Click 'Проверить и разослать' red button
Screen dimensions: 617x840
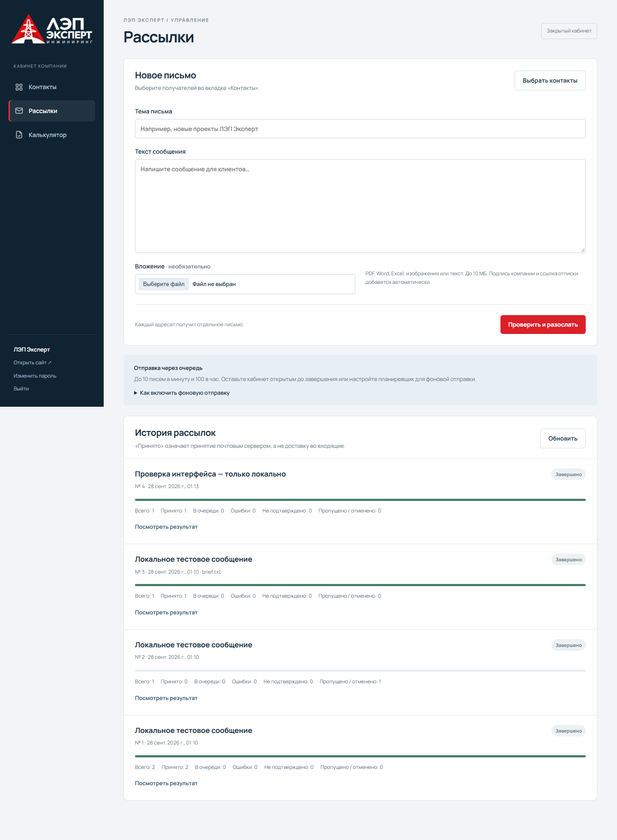click(543, 325)
